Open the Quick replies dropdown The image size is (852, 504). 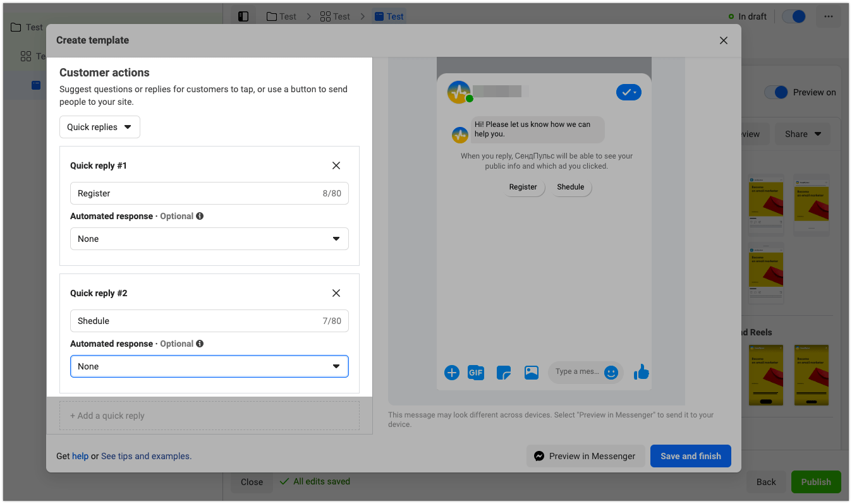100,127
